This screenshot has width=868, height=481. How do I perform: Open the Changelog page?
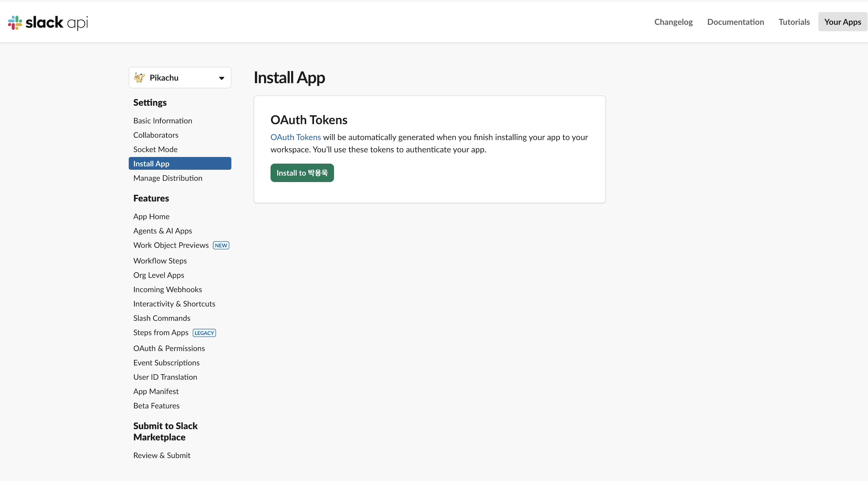point(673,22)
